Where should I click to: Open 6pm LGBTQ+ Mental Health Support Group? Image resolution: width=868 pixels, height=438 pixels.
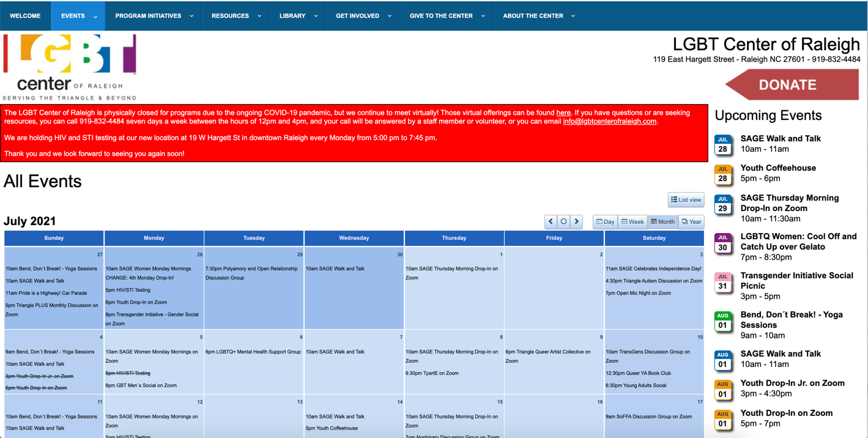pyautogui.click(x=253, y=352)
